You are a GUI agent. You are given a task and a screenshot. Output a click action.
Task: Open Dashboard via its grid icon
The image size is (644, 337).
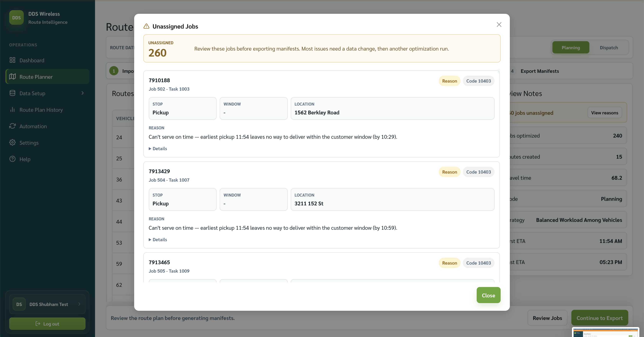[12, 60]
